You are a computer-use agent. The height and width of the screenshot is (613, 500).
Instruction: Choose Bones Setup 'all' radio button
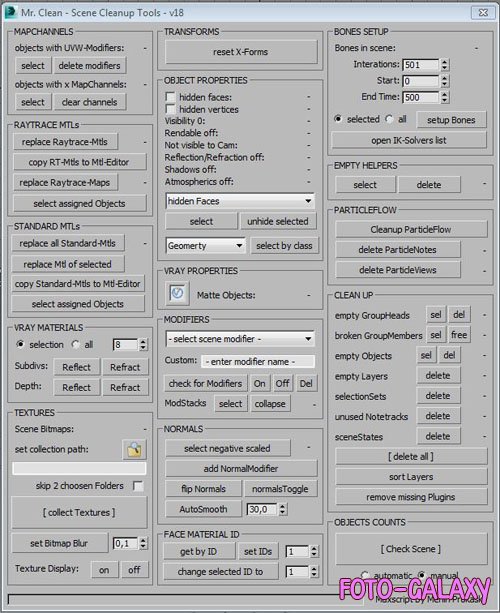(x=389, y=119)
